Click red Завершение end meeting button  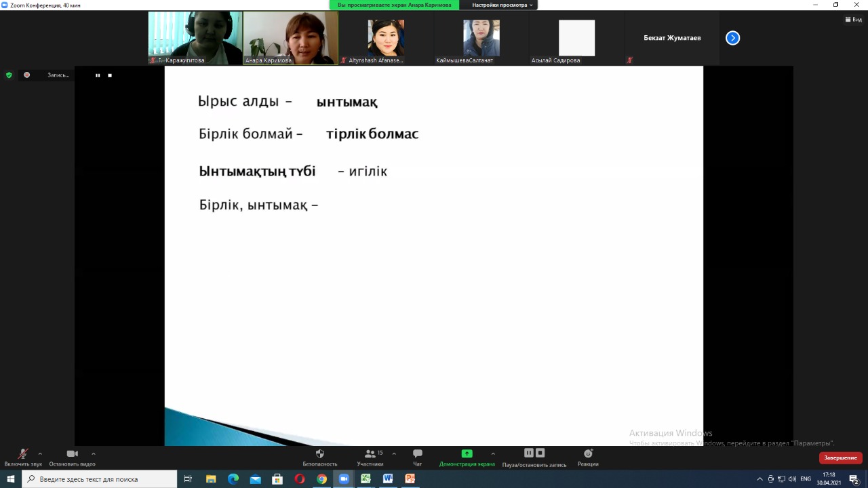tap(841, 457)
